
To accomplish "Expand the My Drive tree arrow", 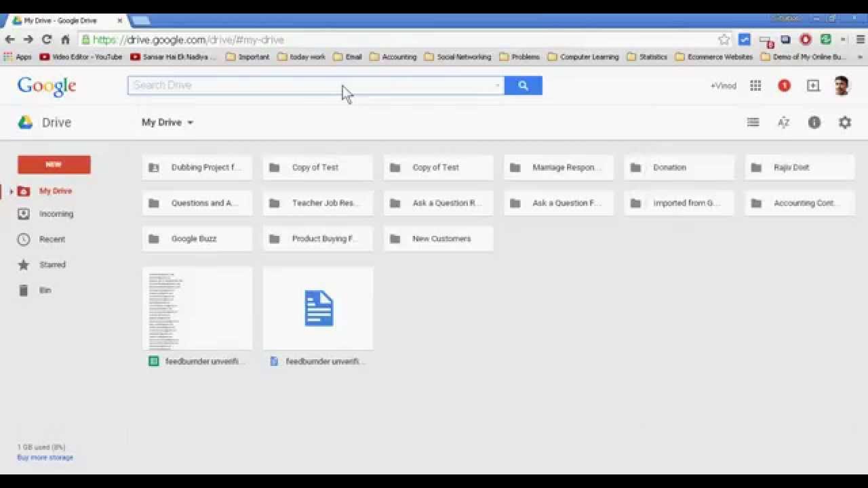I will coord(11,192).
